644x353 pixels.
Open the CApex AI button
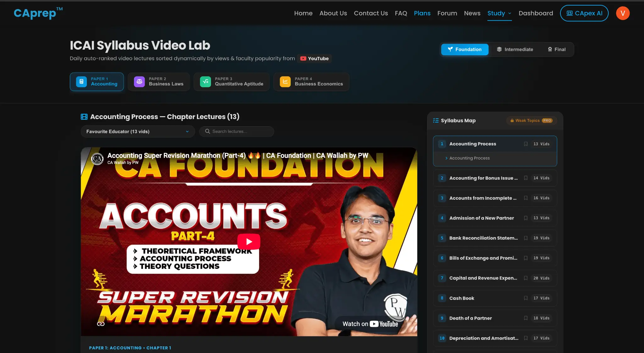584,13
